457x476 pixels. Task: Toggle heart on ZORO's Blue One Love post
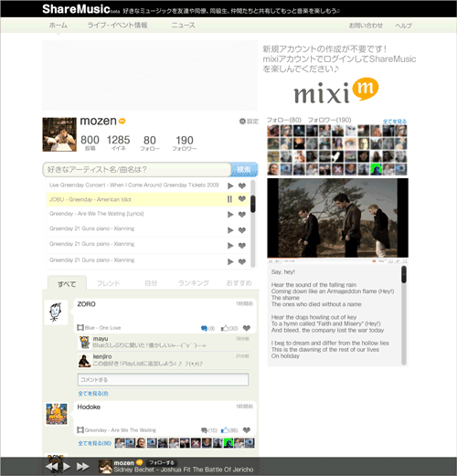click(x=247, y=328)
